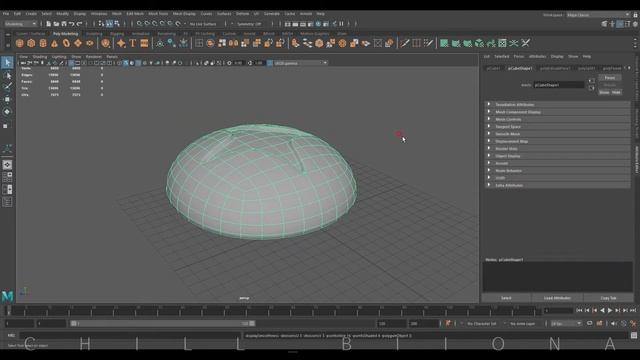The image size is (640, 360).
Task: Click the Copy Tab button
Action: coord(608,298)
